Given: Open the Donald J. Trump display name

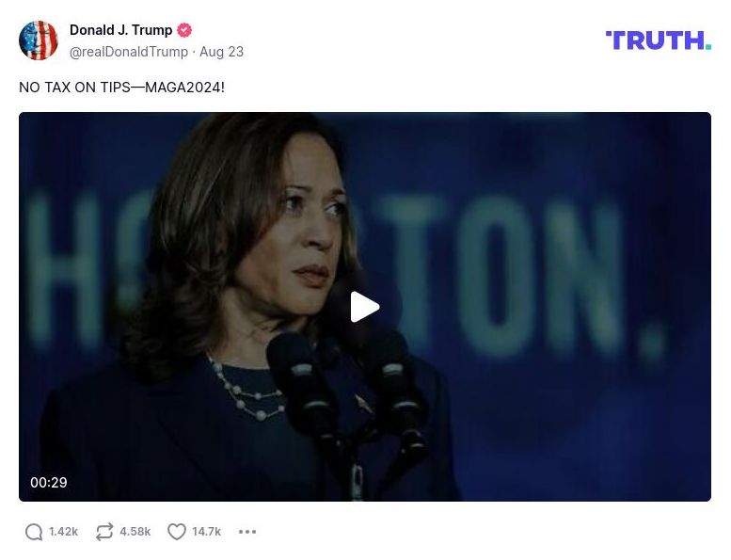Looking at the screenshot, I should click(120, 30).
